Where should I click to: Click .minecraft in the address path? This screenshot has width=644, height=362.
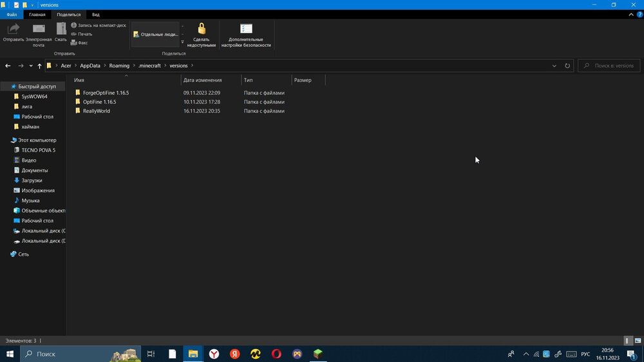[149, 66]
